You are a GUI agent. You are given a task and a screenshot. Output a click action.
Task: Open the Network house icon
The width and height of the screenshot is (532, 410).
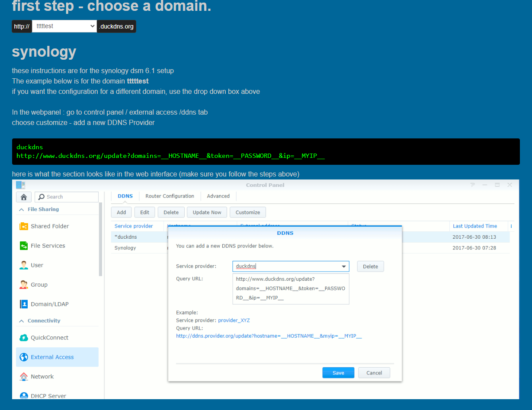coord(24,377)
